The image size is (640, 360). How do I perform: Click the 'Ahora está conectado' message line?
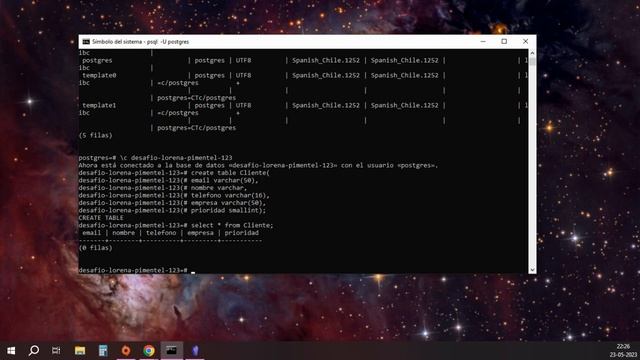[258, 165]
